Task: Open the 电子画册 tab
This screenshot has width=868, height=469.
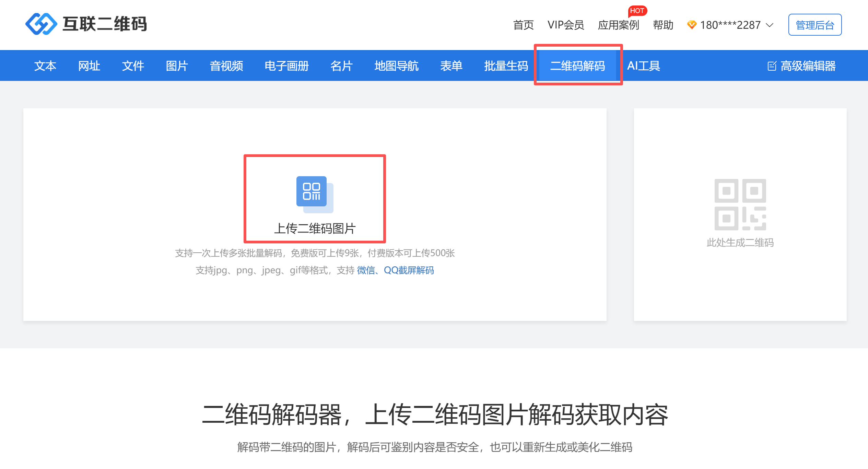Action: [x=286, y=66]
